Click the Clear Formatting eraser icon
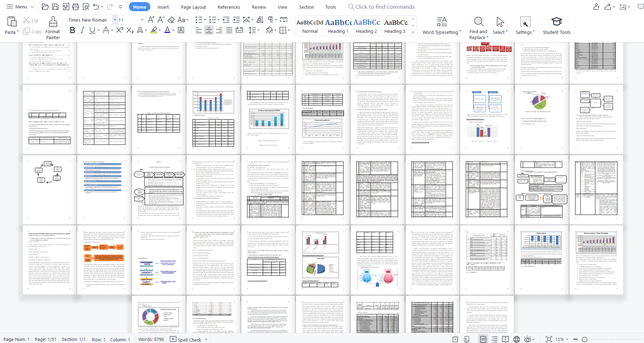The image size is (644, 343). (171, 20)
